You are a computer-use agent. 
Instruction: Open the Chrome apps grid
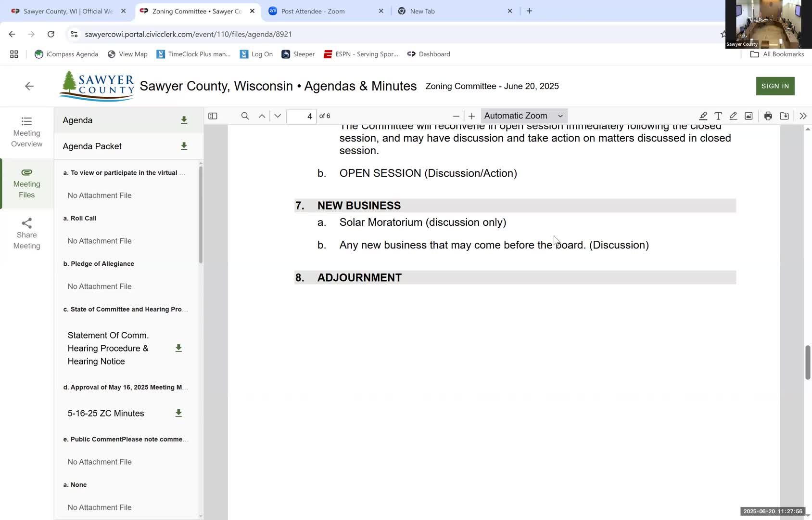[x=14, y=54]
